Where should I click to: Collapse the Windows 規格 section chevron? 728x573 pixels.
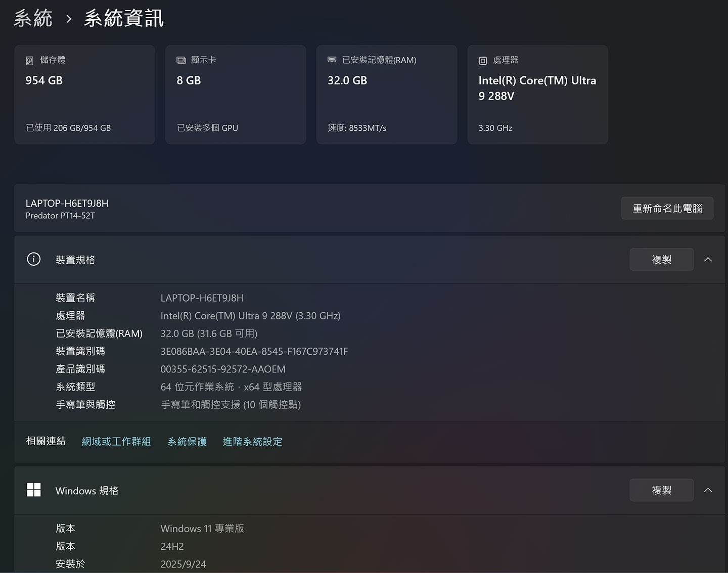(x=708, y=490)
